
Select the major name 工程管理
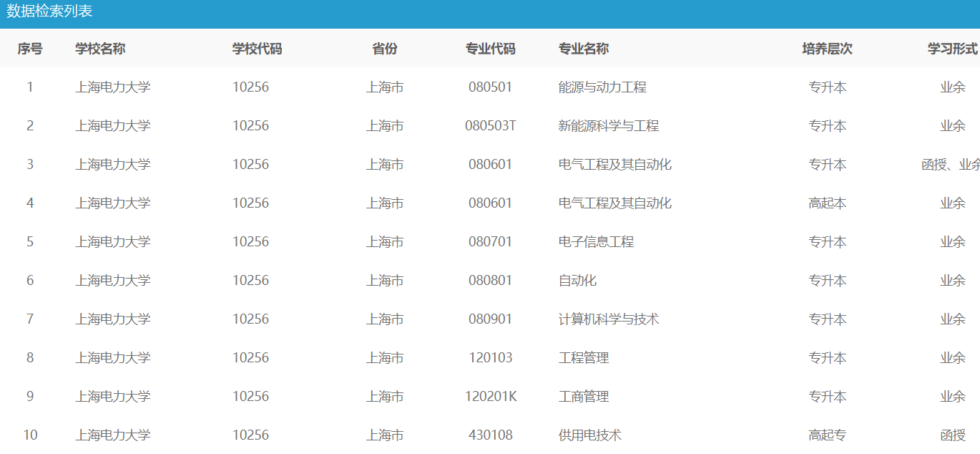584,358
